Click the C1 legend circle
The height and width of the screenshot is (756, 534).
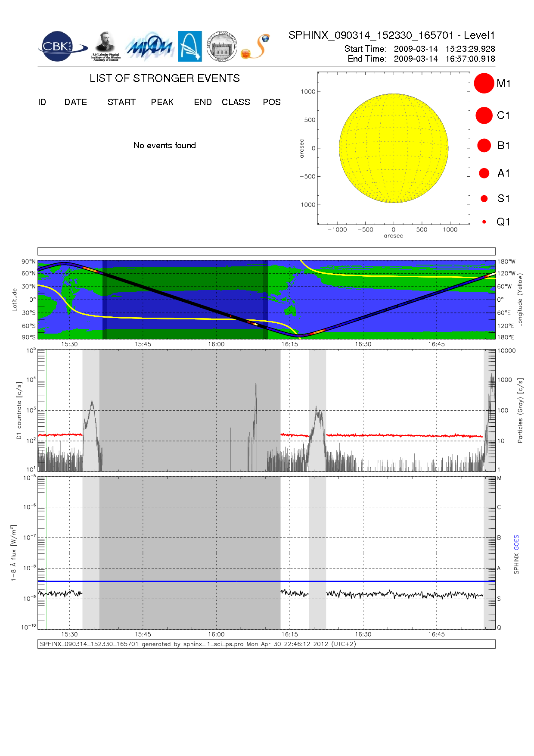tap(484, 116)
